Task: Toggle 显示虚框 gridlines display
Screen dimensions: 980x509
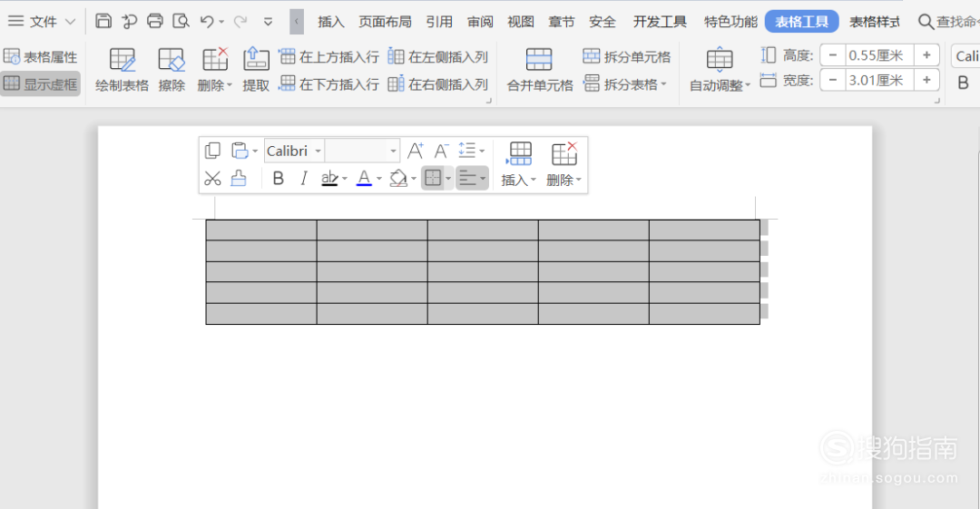Action: coord(41,83)
